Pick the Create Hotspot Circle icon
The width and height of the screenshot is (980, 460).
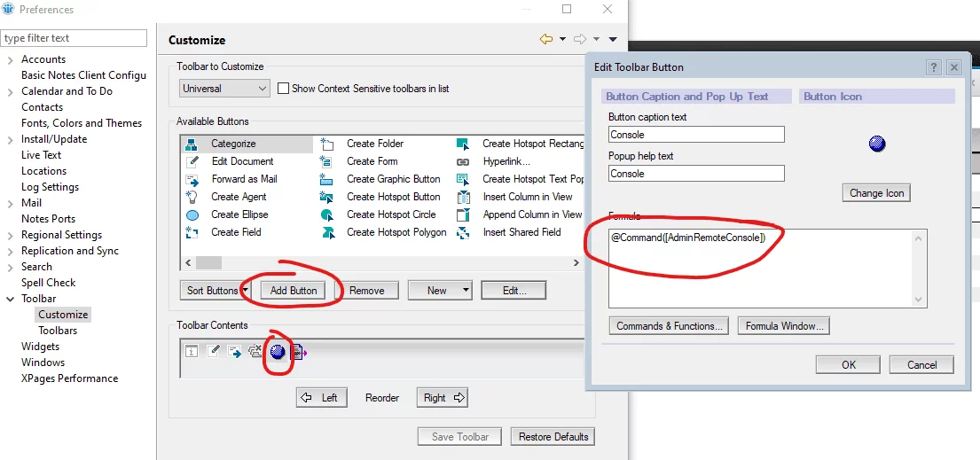(328, 214)
